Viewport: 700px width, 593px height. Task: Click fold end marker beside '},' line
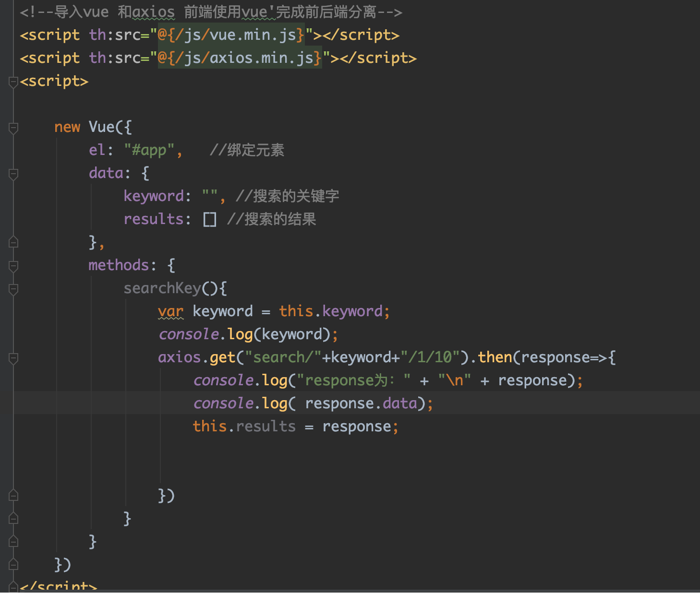(x=13, y=242)
